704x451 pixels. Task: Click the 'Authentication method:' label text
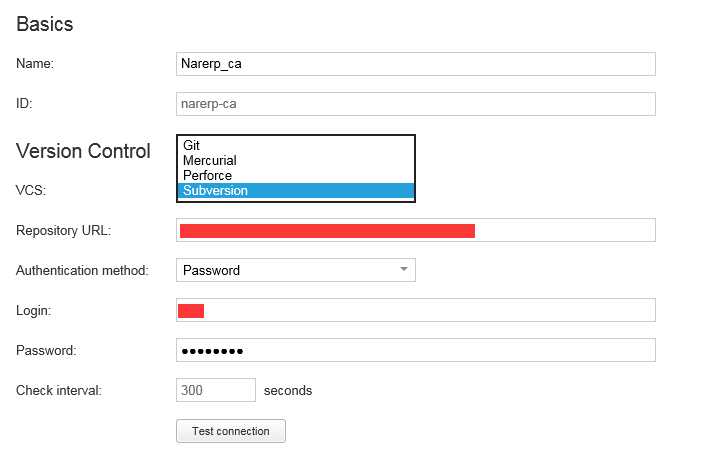point(82,270)
